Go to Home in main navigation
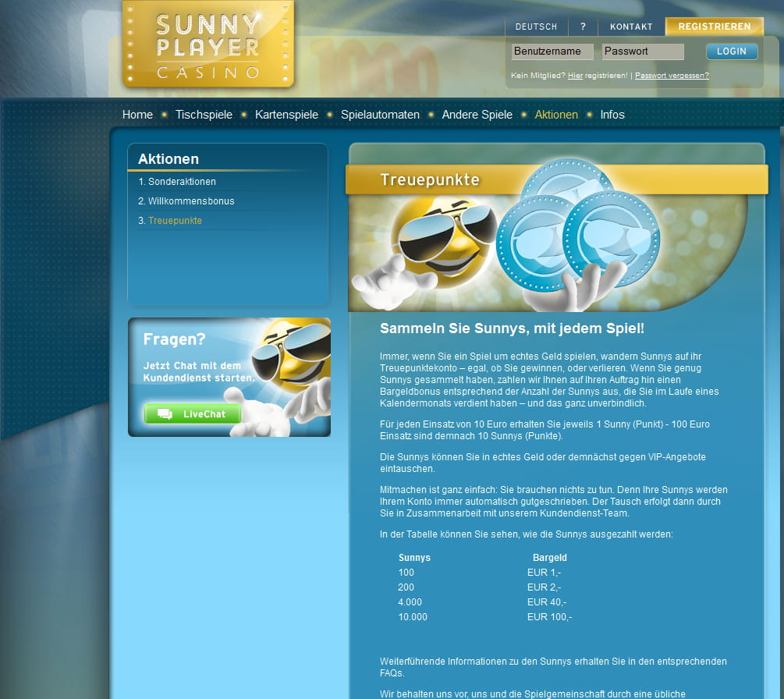This screenshot has height=699, width=784. pyautogui.click(x=137, y=115)
